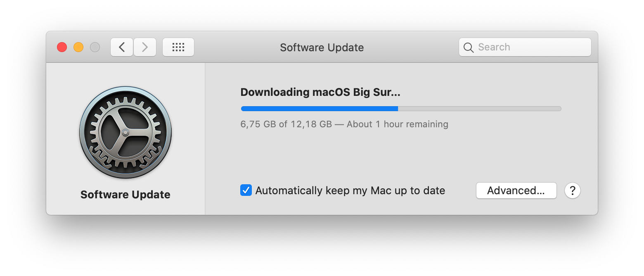Click the Downloading macOS Big Sur heading
Screen dimensions: 644x276
tap(320, 92)
